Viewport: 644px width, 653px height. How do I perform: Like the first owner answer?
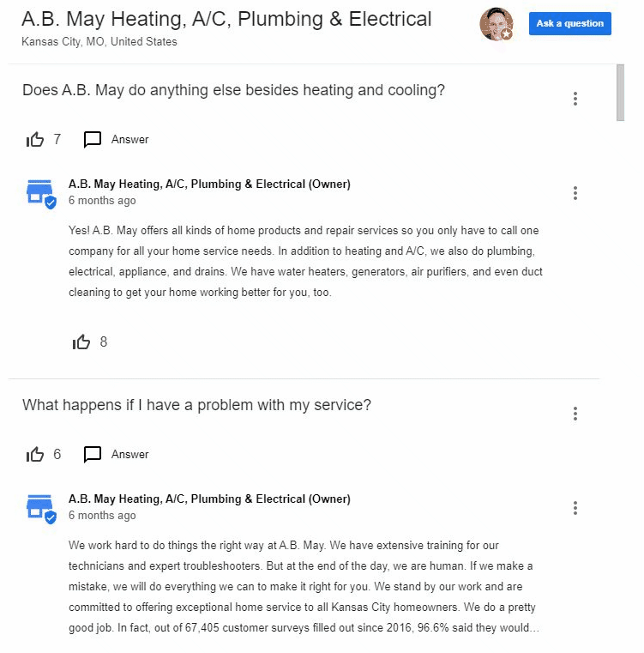(x=81, y=342)
